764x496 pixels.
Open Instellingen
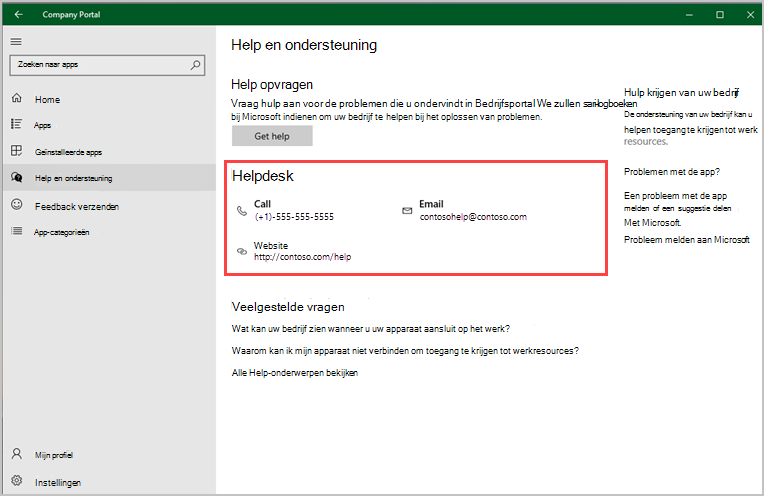click(109, 482)
